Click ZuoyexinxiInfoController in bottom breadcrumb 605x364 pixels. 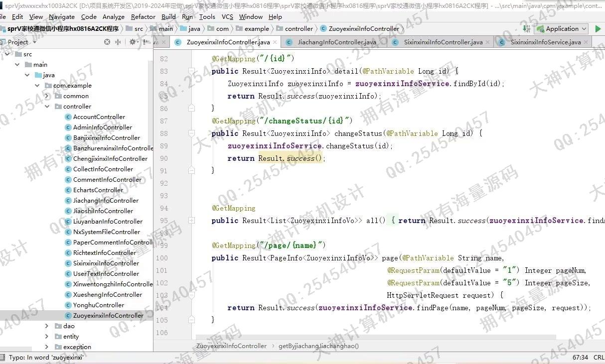pyautogui.click(x=231, y=346)
